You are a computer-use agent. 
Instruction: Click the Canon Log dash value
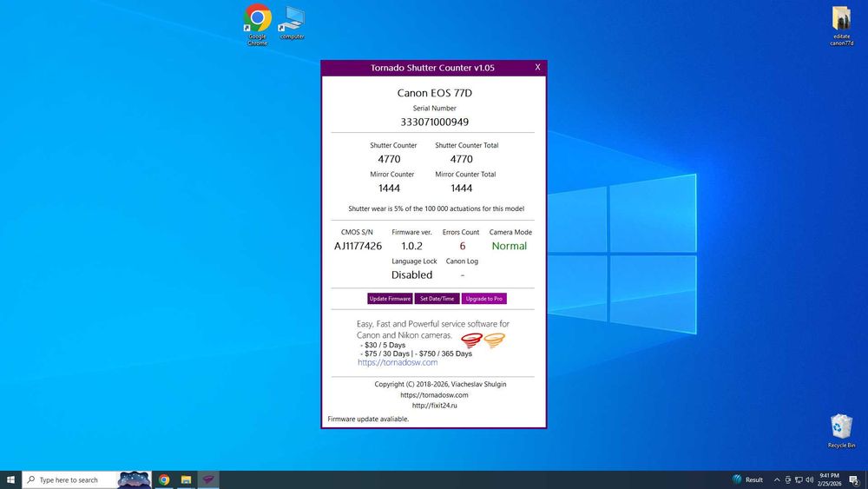coord(463,275)
